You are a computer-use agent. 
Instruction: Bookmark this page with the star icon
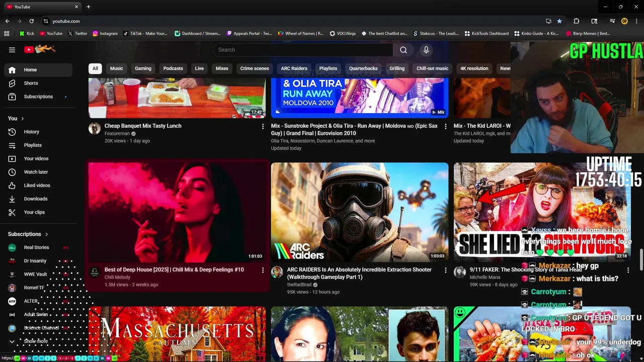[x=559, y=21]
